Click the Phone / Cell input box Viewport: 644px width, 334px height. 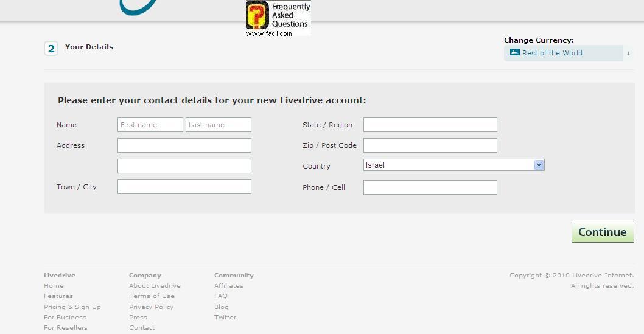[x=430, y=187]
